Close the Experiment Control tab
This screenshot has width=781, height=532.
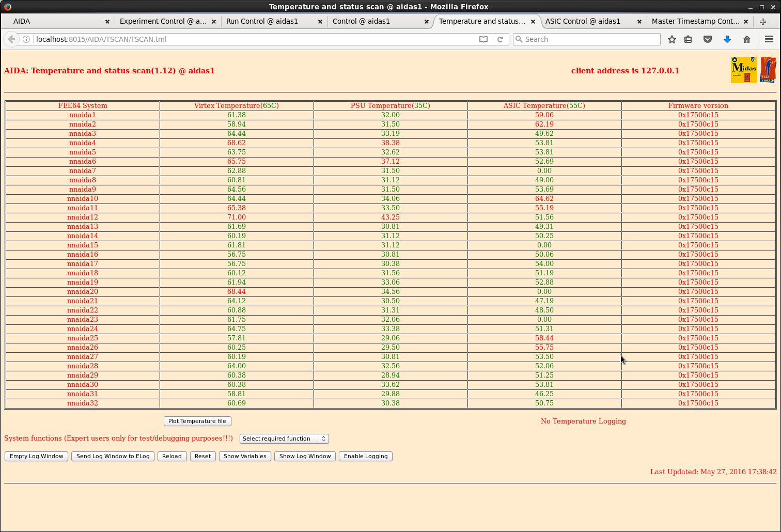pos(214,22)
